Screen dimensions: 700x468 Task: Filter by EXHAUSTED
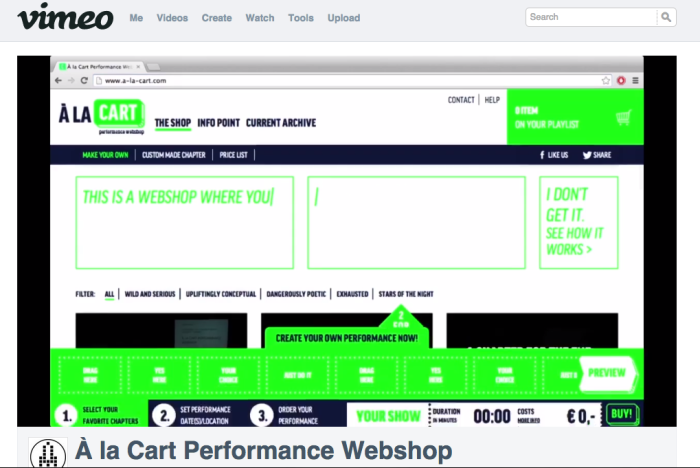[352, 294]
